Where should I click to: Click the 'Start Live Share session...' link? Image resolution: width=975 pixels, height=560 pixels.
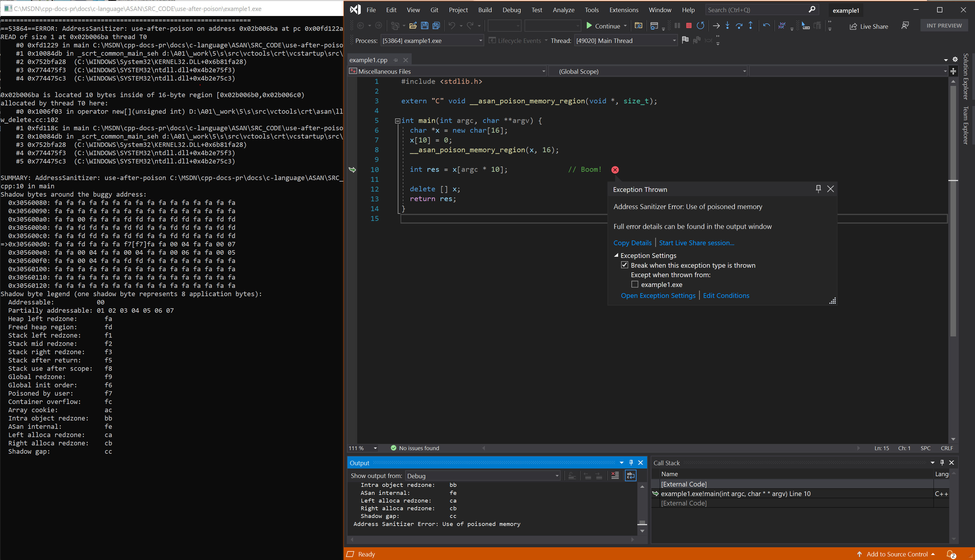(696, 243)
